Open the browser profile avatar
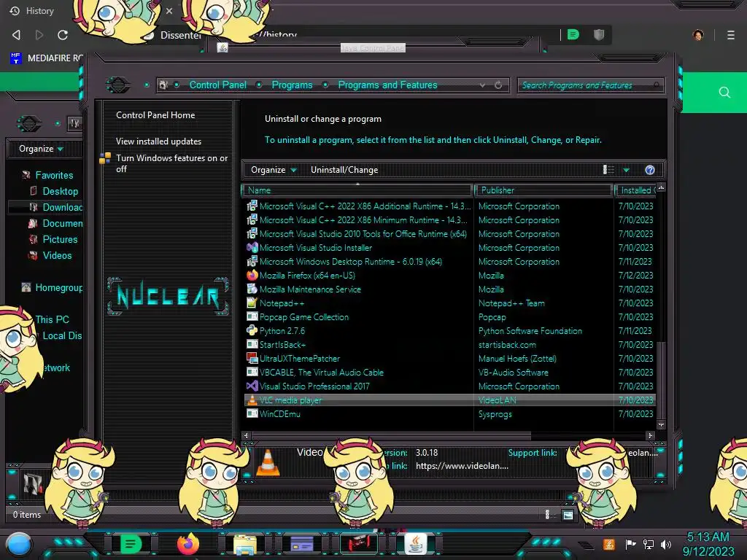This screenshot has height=560, width=747. [x=698, y=35]
